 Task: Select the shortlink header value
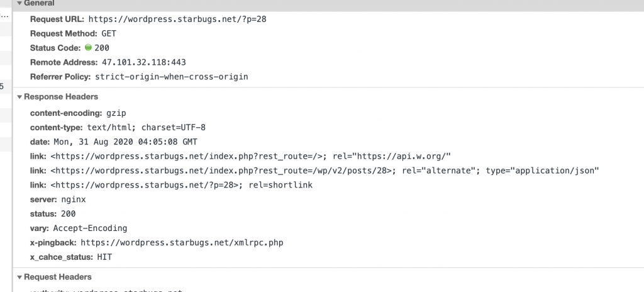pyautogui.click(x=182, y=184)
